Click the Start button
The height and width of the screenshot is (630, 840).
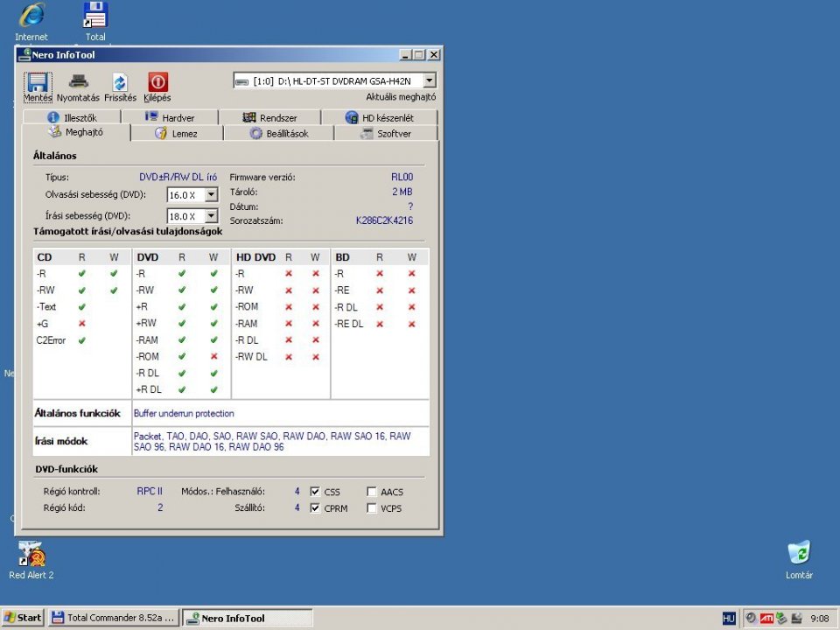click(23, 618)
